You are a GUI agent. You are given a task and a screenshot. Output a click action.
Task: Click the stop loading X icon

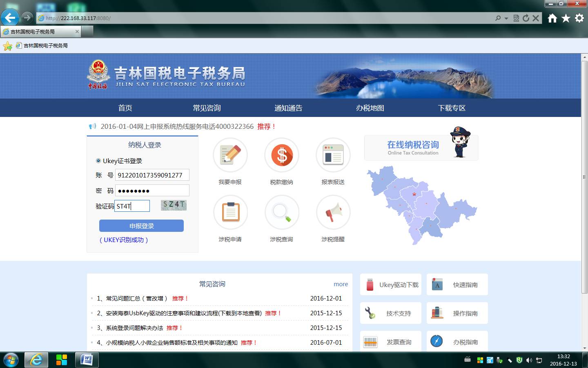coord(536,18)
